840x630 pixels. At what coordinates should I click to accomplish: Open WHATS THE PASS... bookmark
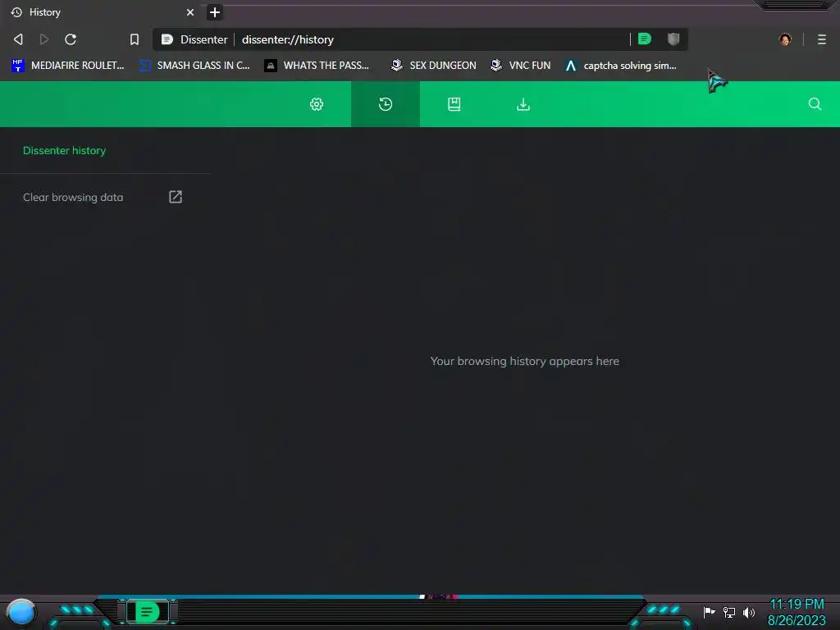(317, 66)
